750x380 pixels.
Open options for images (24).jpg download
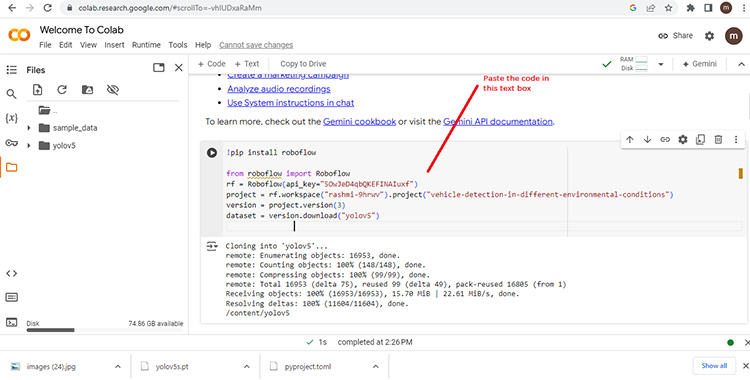[118, 367]
